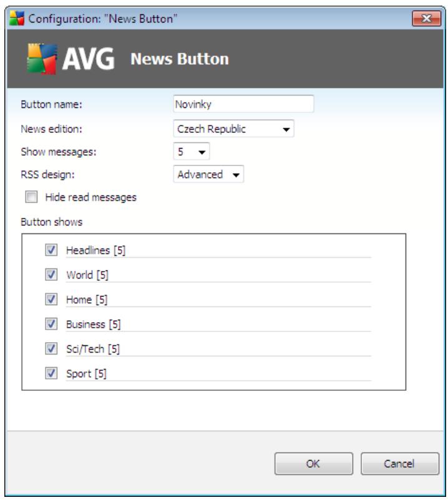448x500 pixels.
Task: Uncheck the Sport [5] checkbox
Action: point(51,373)
